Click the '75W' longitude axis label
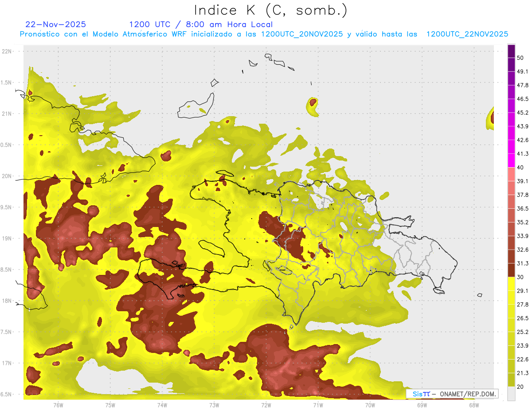 click(110, 405)
